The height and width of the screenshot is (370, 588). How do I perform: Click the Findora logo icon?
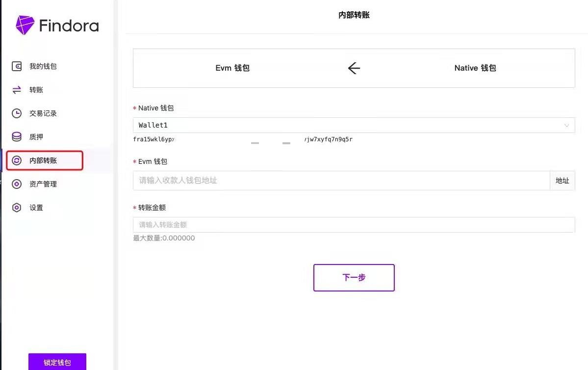(25, 25)
